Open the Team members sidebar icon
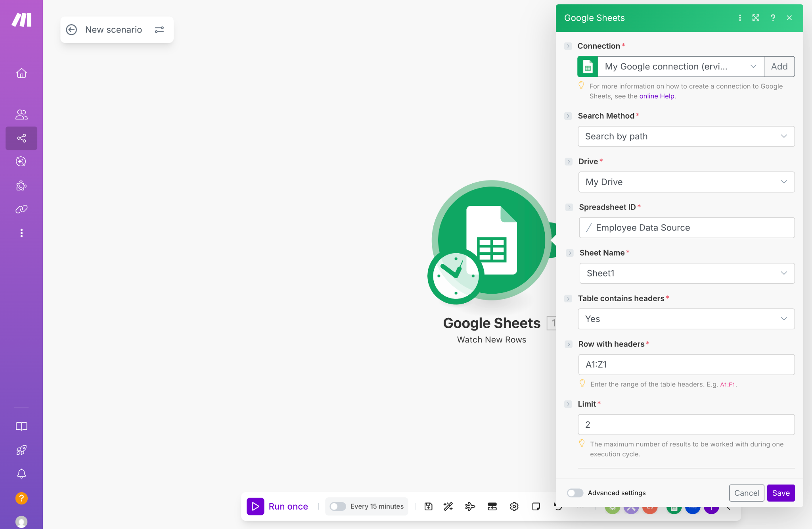 coord(21,115)
